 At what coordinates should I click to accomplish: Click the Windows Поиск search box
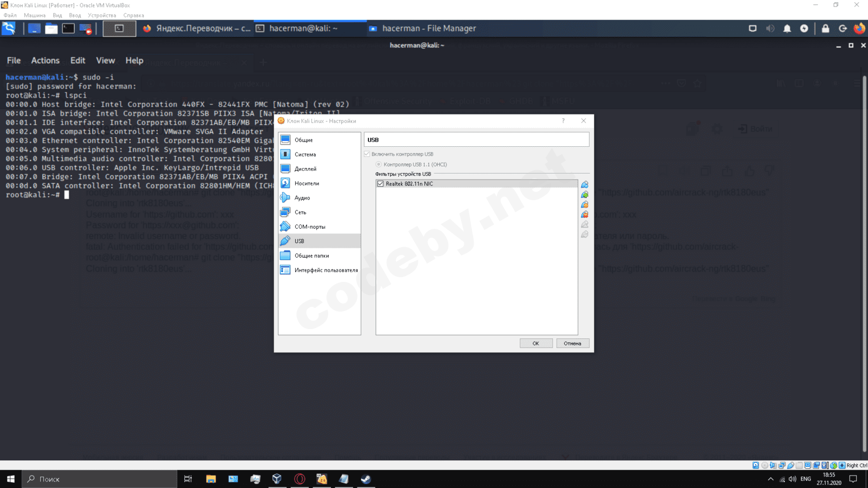coord(99,479)
